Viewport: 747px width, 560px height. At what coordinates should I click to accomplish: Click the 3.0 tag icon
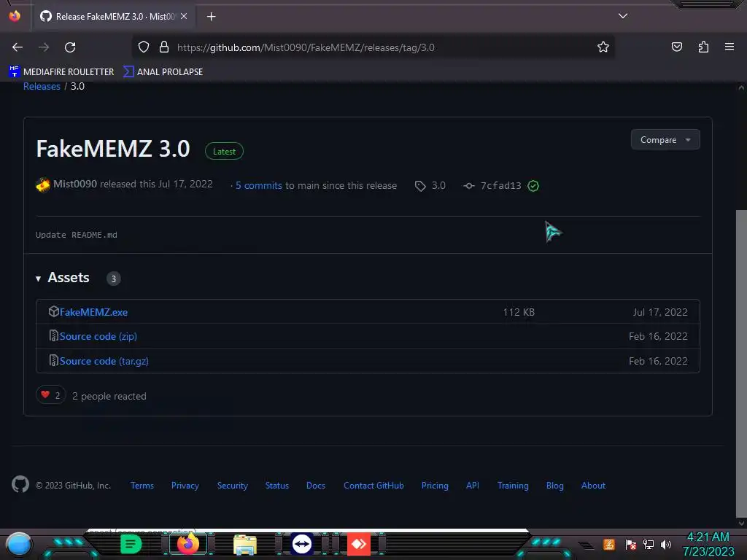(x=419, y=186)
